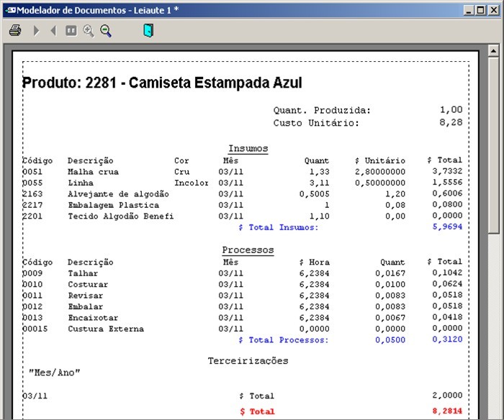504x420 pixels.
Task: Click the vertical scrollbar up arrow
Action: coord(493,50)
